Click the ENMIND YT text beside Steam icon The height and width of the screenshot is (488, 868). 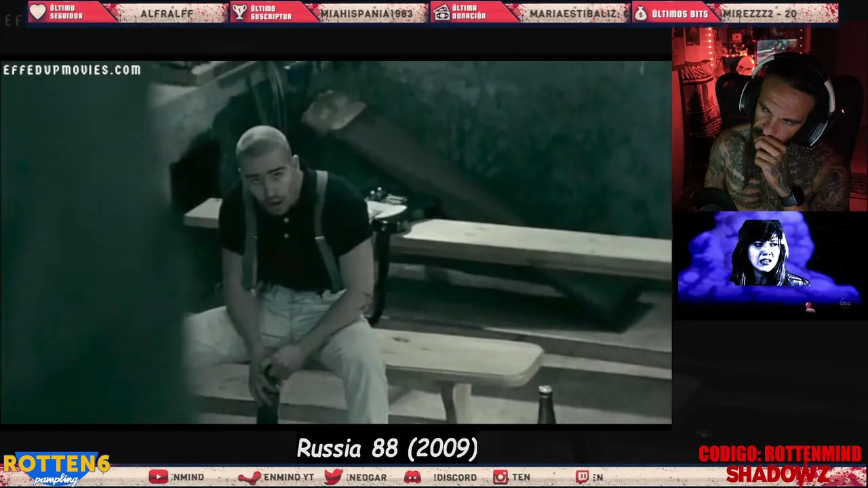(x=288, y=477)
